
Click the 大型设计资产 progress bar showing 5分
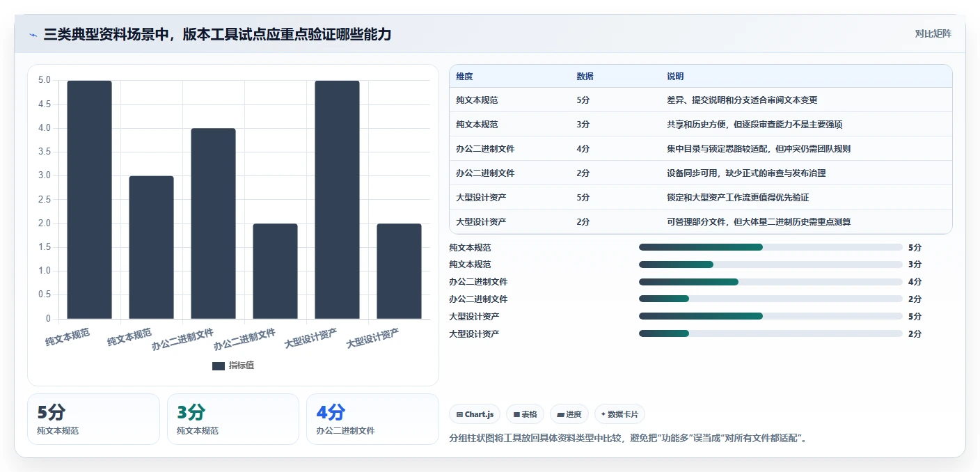coord(770,317)
